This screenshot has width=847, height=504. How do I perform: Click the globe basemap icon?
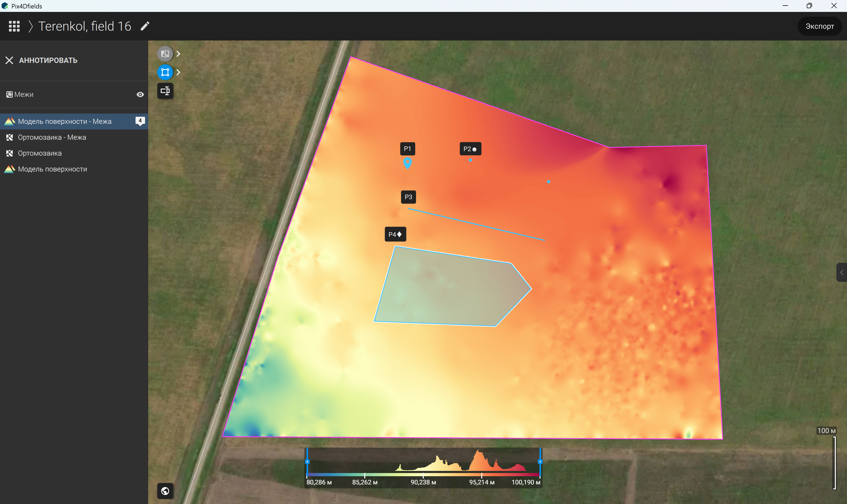coord(165,491)
